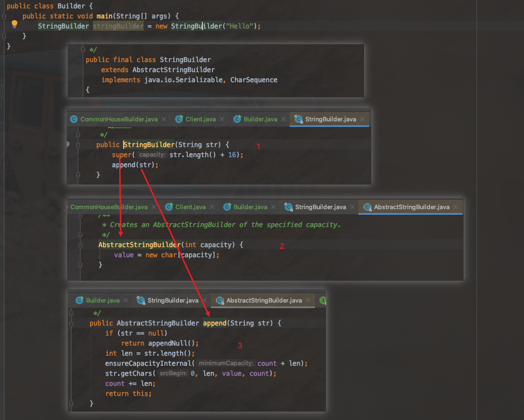Screen dimensions: 524x420
Task: Click the "Hello" string literal
Action: (x=239, y=26)
